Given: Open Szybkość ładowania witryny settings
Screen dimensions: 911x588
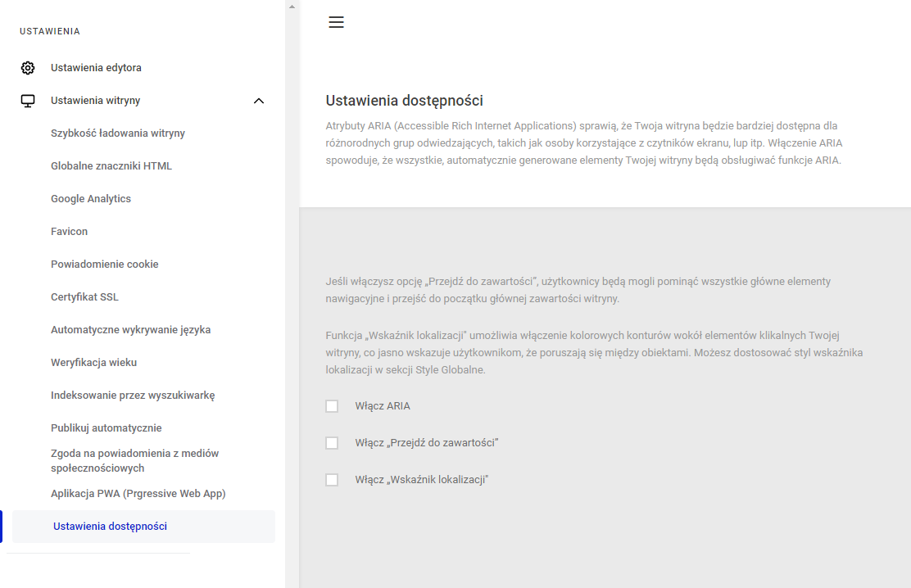Looking at the screenshot, I should [x=118, y=133].
